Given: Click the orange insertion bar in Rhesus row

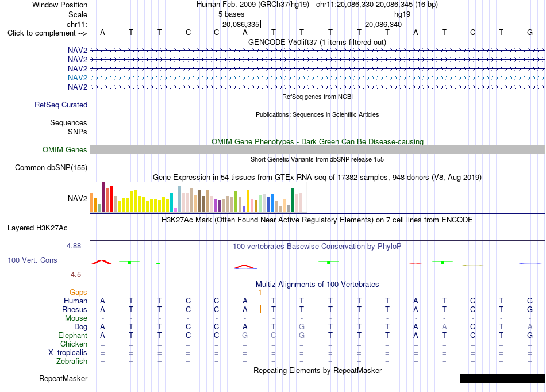Looking at the screenshot, I should tap(260, 309).
